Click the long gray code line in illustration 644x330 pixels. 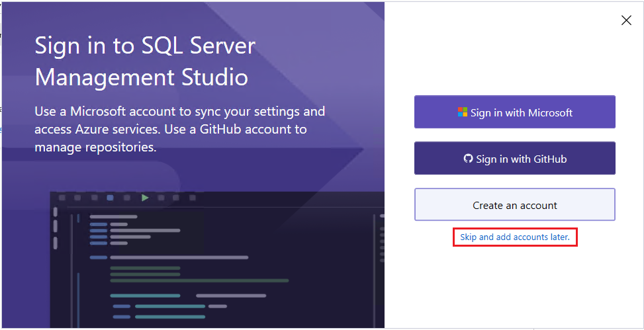coord(179,258)
